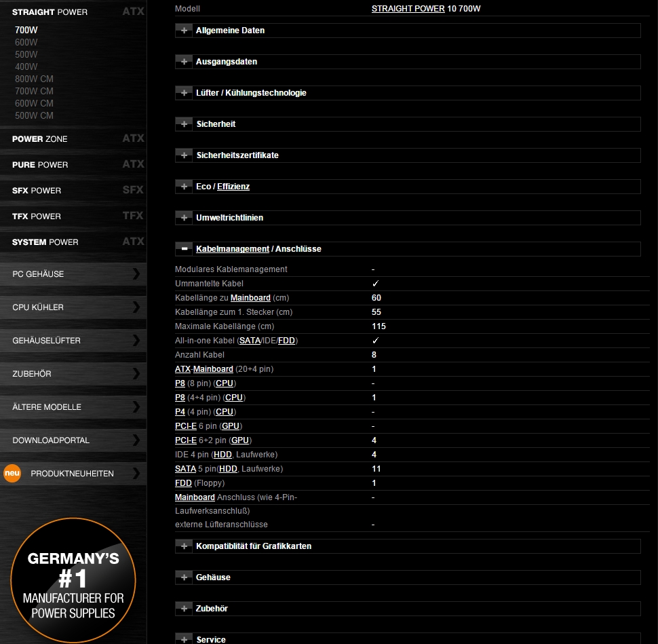The width and height of the screenshot is (658, 644).
Task: Open HDD link in IDE 4 pin row
Action: point(222,455)
